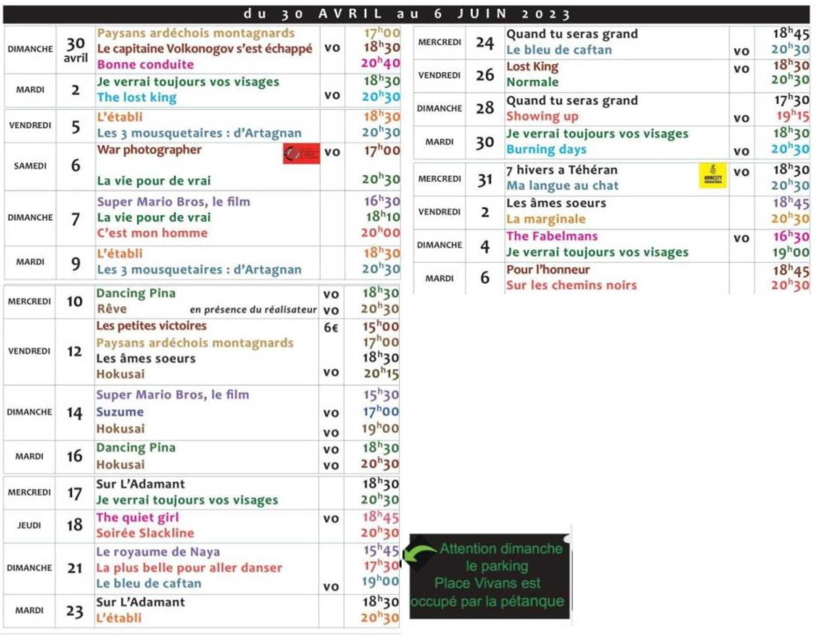Select 'Soirée Slackline'
This screenshot has width=819, height=644.
coord(145,533)
